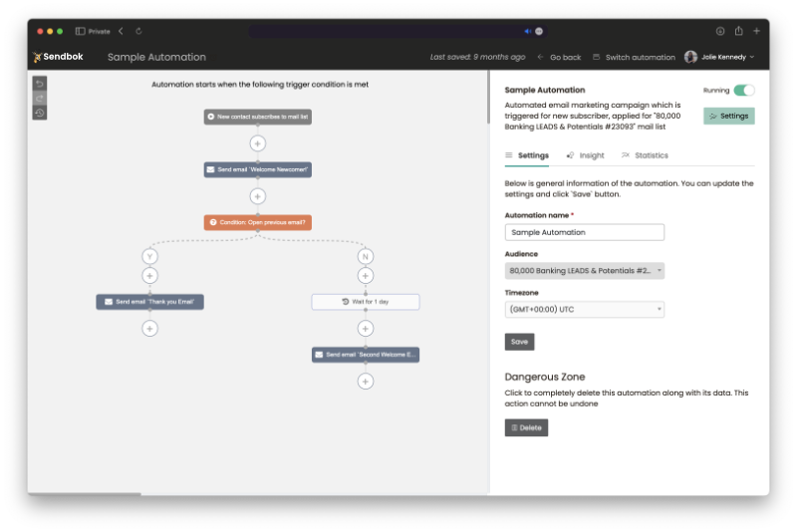Click the Sendbok logo
This screenshot has height=532, width=797.
57,57
